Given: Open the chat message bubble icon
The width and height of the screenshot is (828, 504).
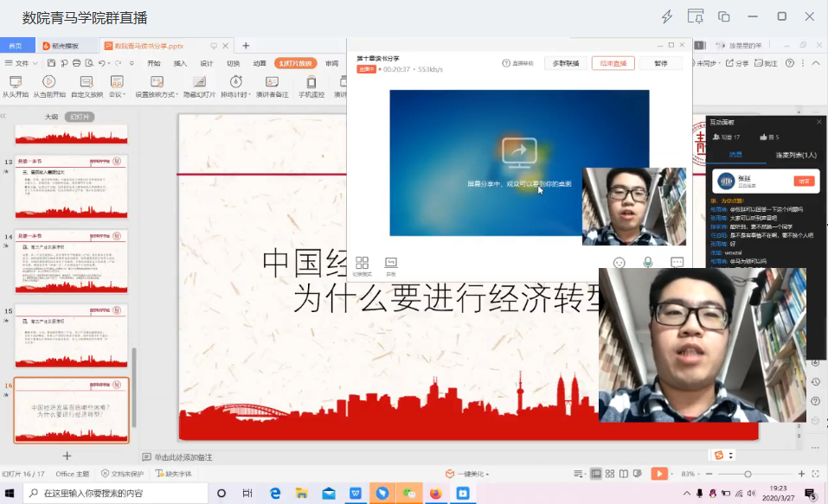Looking at the screenshot, I should [677, 262].
